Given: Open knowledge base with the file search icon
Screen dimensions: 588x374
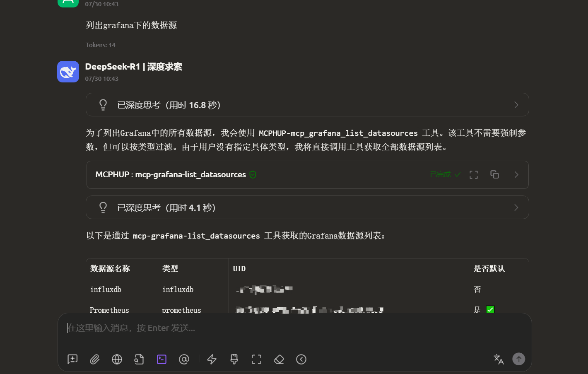Looking at the screenshot, I should 139,360.
